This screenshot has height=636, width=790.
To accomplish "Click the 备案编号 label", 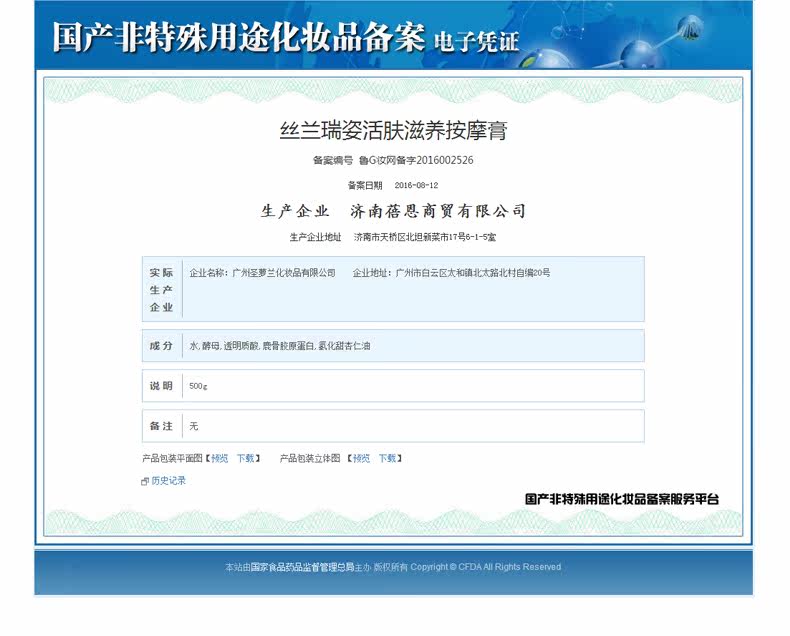I will 333,160.
